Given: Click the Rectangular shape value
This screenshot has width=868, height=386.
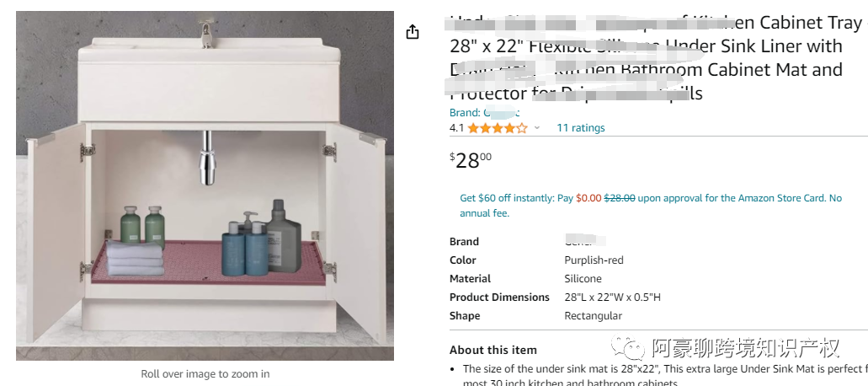Looking at the screenshot, I should 593,316.
